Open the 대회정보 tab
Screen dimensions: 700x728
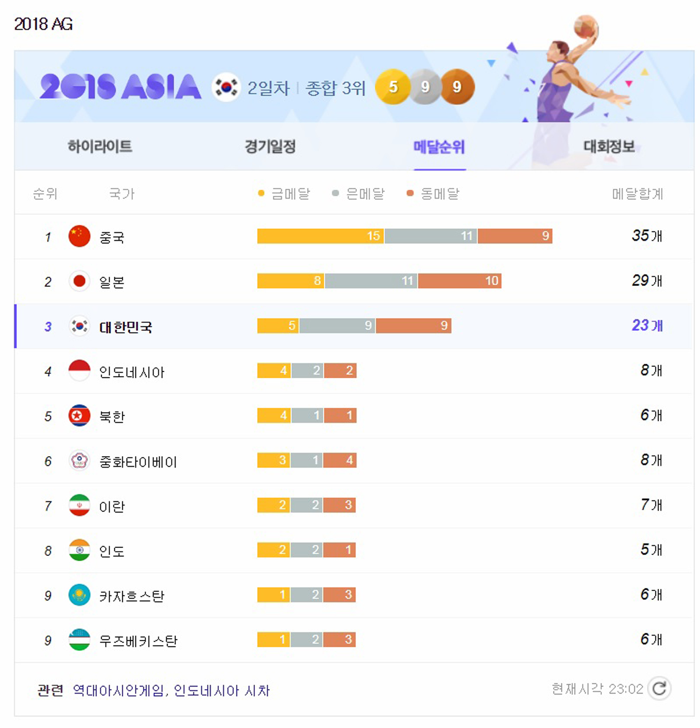(609, 147)
